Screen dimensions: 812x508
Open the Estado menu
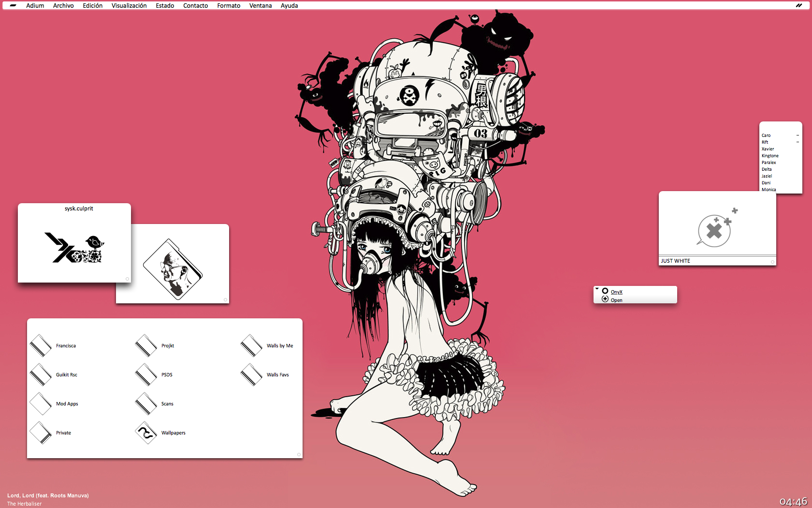tap(165, 5)
